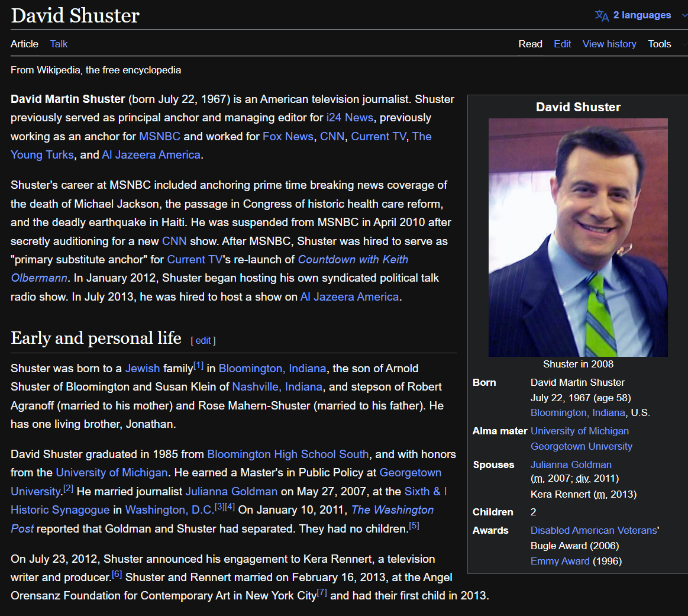Click the languages translate icon
Viewport: 688px width, 616px height.
tap(602, 15)
